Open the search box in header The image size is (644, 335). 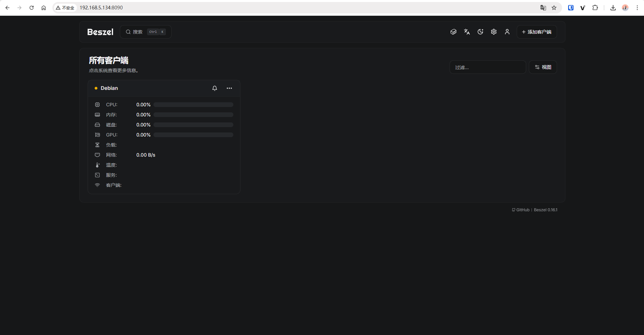tap(145, 32)
